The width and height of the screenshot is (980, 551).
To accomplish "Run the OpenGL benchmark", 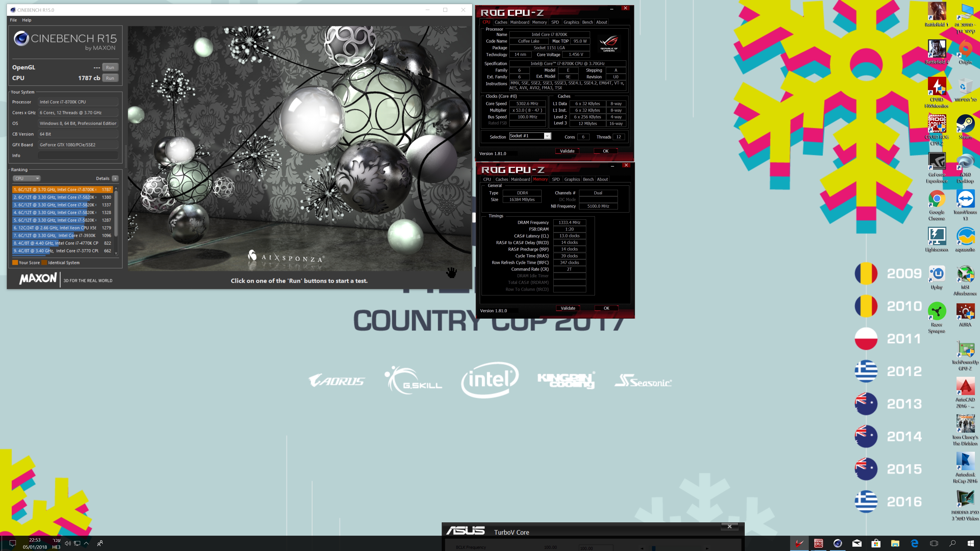I will tap(110, 67).
